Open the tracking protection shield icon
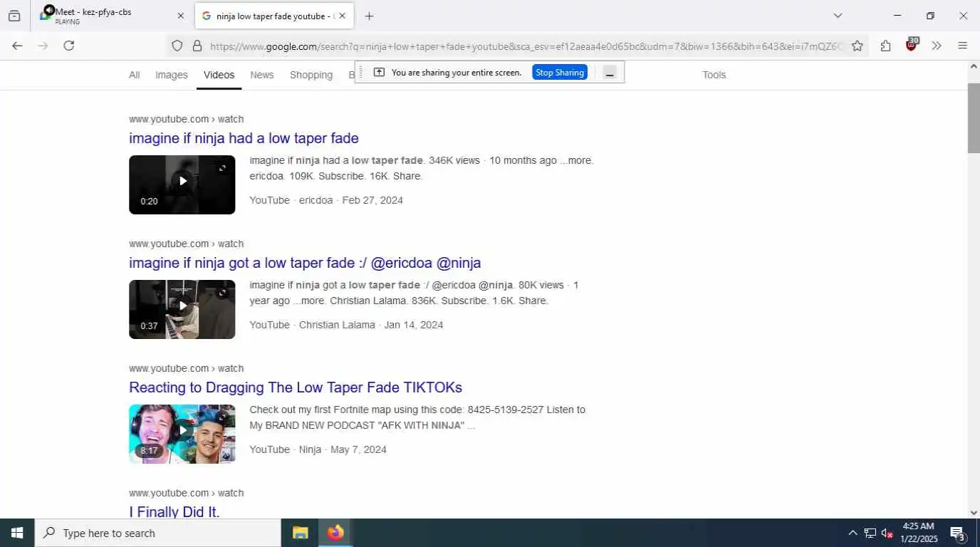The height and width of the screenshot is (547, 980). pos(177,46)
